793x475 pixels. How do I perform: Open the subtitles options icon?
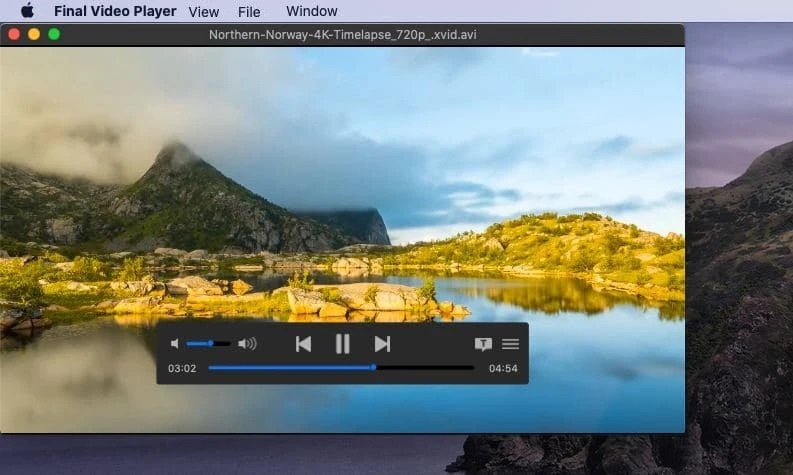click(483, 344)
